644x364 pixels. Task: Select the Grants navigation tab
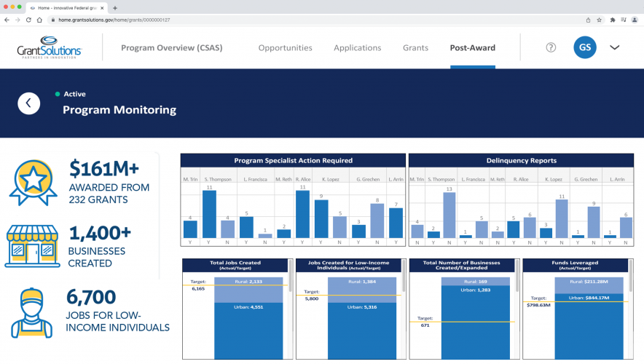[415, 48]
